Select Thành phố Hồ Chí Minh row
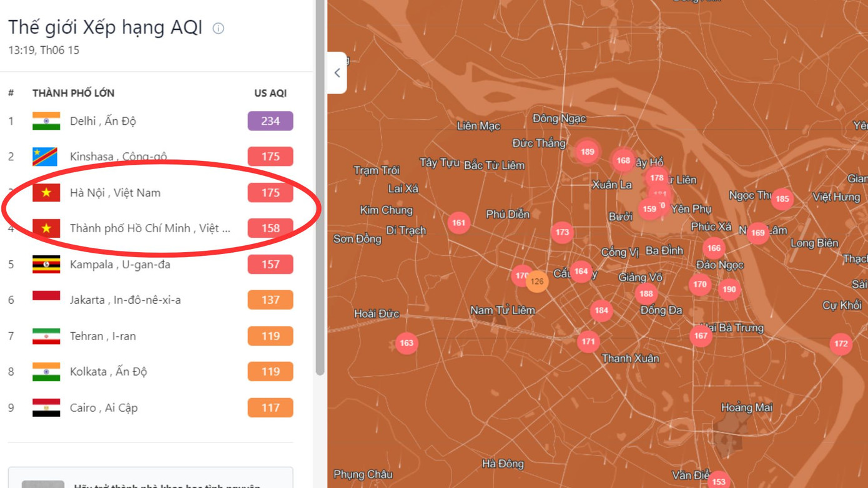868x488 pixels. tap(150, 228)
